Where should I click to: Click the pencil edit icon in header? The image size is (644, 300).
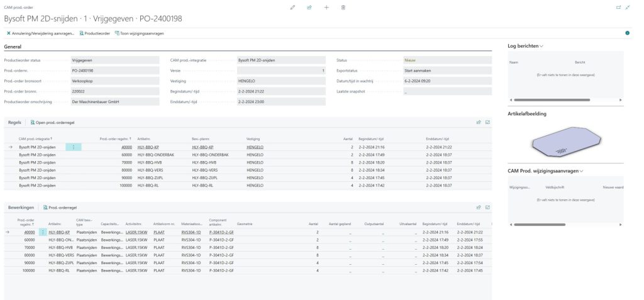pos(292,7)
